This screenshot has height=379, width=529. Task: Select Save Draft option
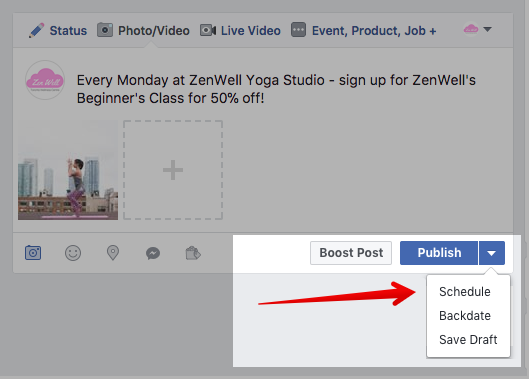pos(468,340)
